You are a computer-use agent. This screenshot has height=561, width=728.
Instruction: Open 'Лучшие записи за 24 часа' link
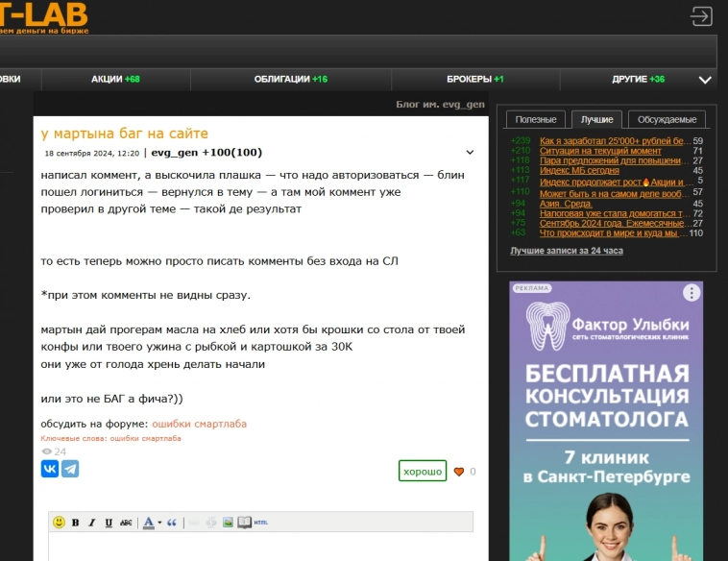(567, 251)
